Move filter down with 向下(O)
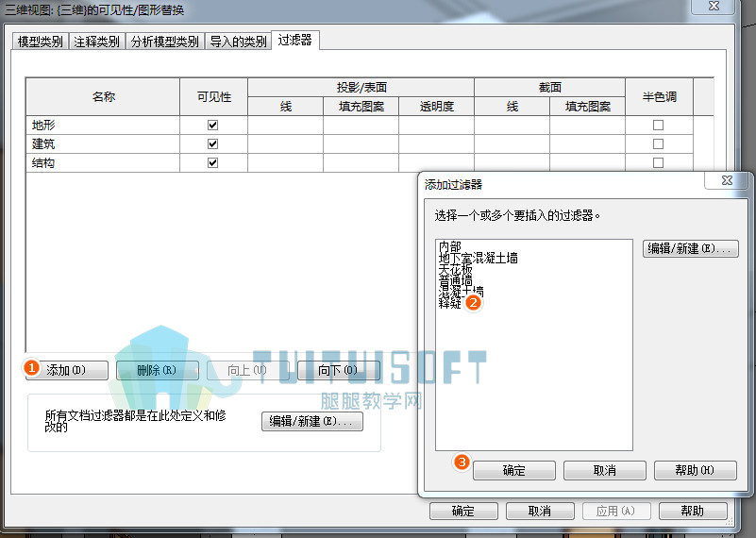The width and height of the screenshot is (756, 538). pyautogui.click(x=339, y=370)
